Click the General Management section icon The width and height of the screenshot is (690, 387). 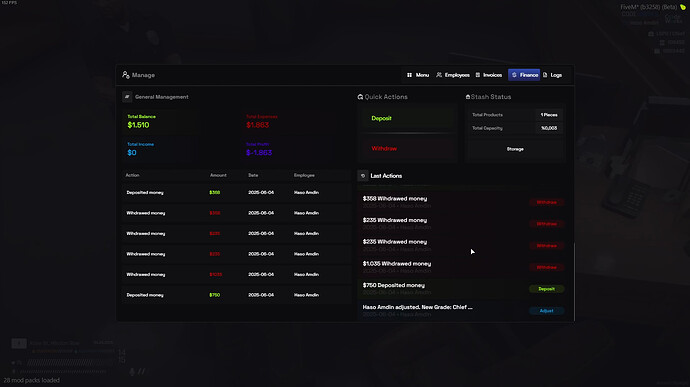(127, 97)
